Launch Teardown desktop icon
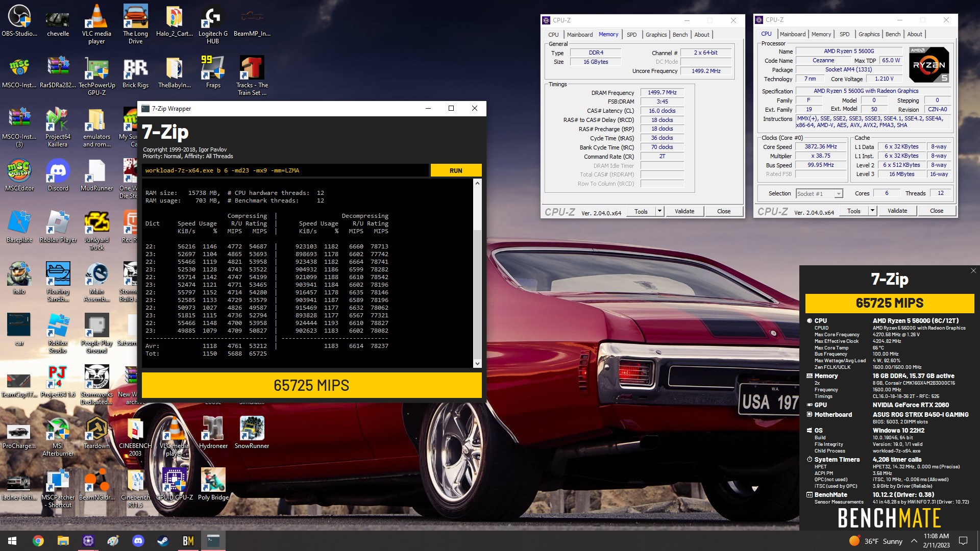This screenshot has width=980, height=551. pos(96,433)
